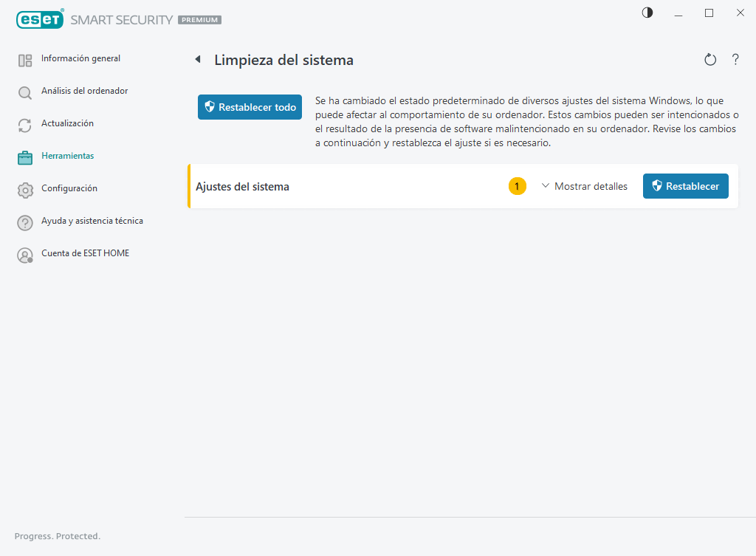Click the refresh icon in Limpieza del sistema
Image resolution: width=756 pixels, height=556 pixels.
710,59
